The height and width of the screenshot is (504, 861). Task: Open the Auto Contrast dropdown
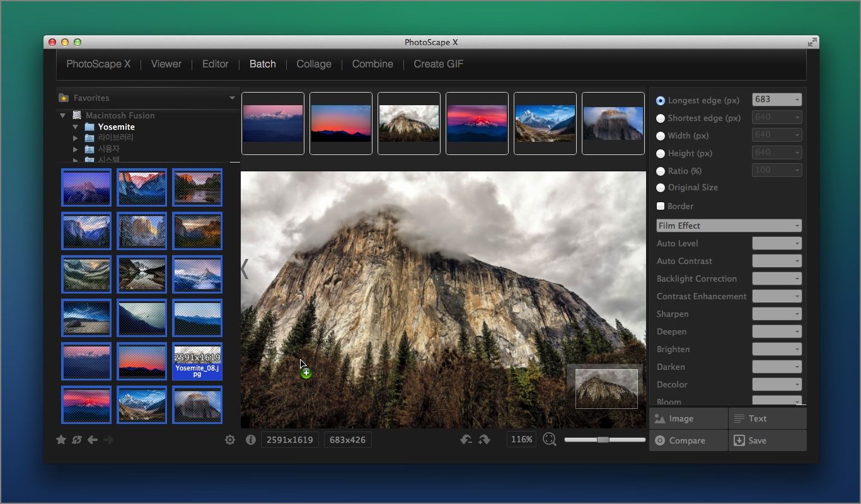[777, 261]
